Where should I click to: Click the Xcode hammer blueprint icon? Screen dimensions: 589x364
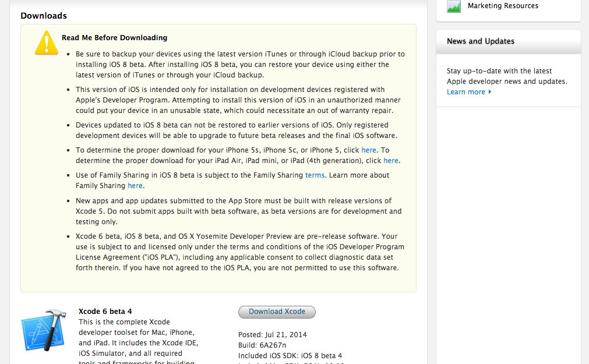pos(42,331)
